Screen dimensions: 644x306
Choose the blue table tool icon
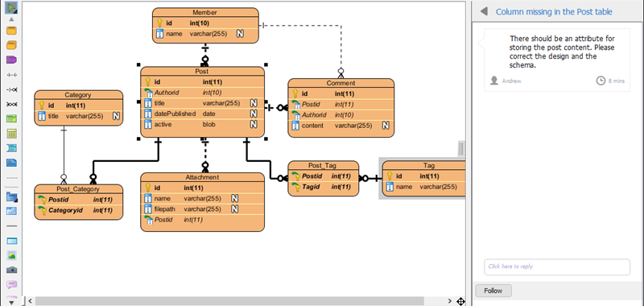12,148
